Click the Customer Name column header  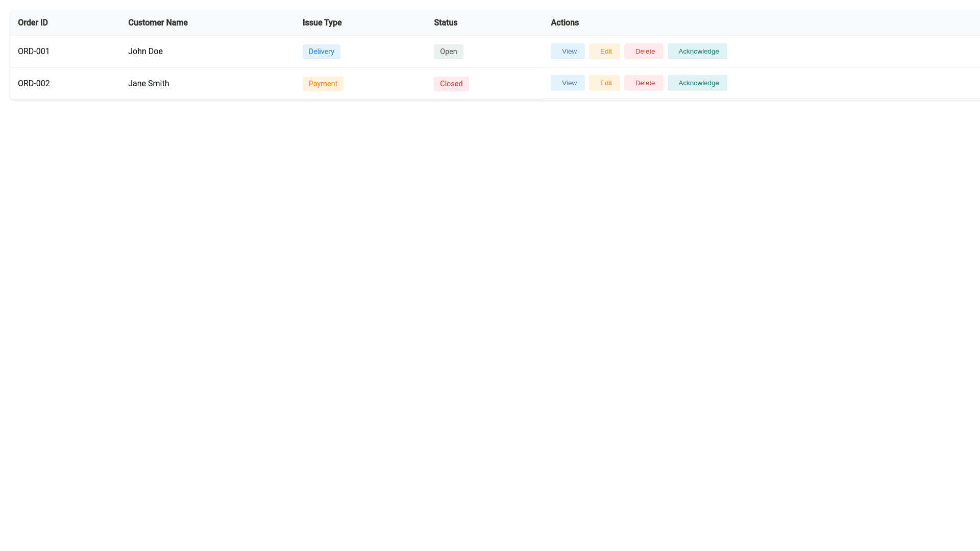pyautogui.click(x=158, y=22)
